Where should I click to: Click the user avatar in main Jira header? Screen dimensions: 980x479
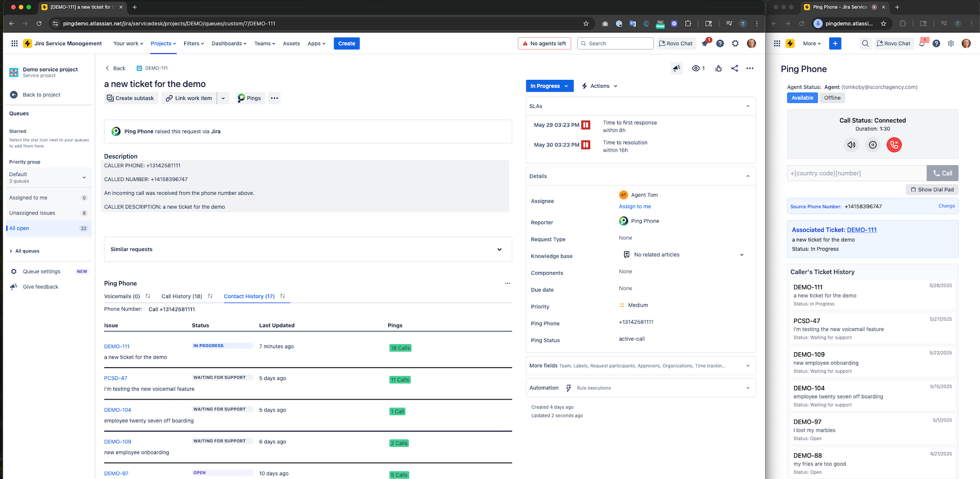coord(752,44)
